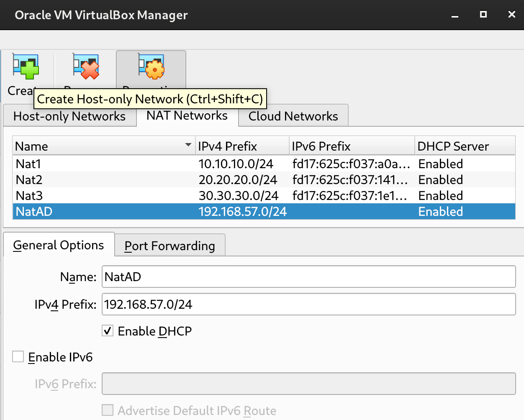The height and width of the screenshot is (420, 524).
Task: Sort by the DHCP Server column header
Action: [465, 146]
